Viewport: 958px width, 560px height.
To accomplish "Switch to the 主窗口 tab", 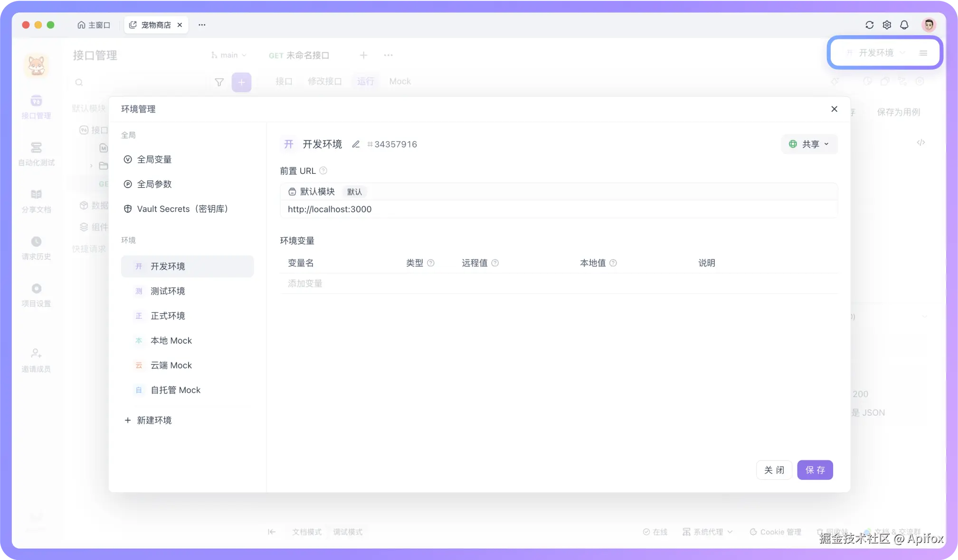I will coord(94,25).
